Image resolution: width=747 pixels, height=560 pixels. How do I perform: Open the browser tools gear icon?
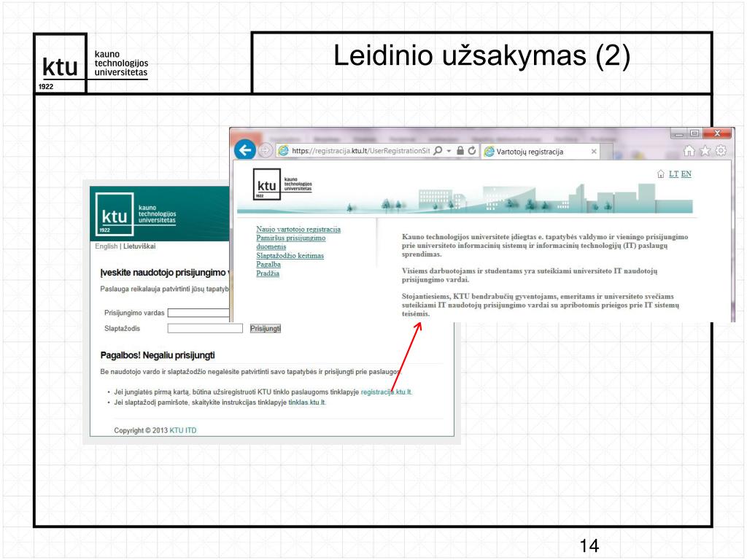pos(721,151)
